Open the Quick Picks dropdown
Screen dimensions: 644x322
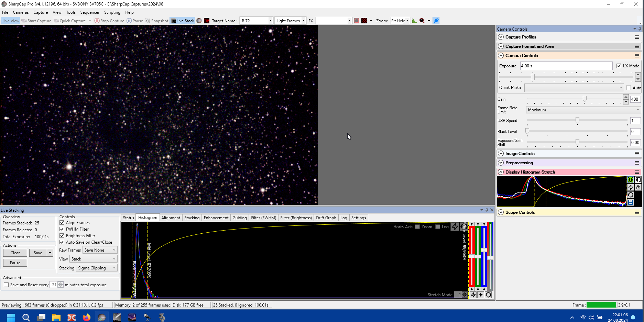coord(574,88)
